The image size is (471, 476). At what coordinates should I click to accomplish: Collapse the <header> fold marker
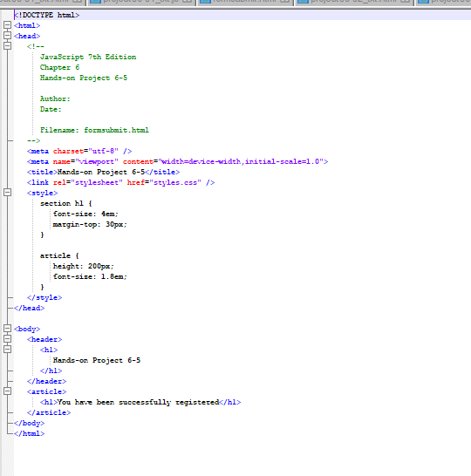tap(7, 339)
